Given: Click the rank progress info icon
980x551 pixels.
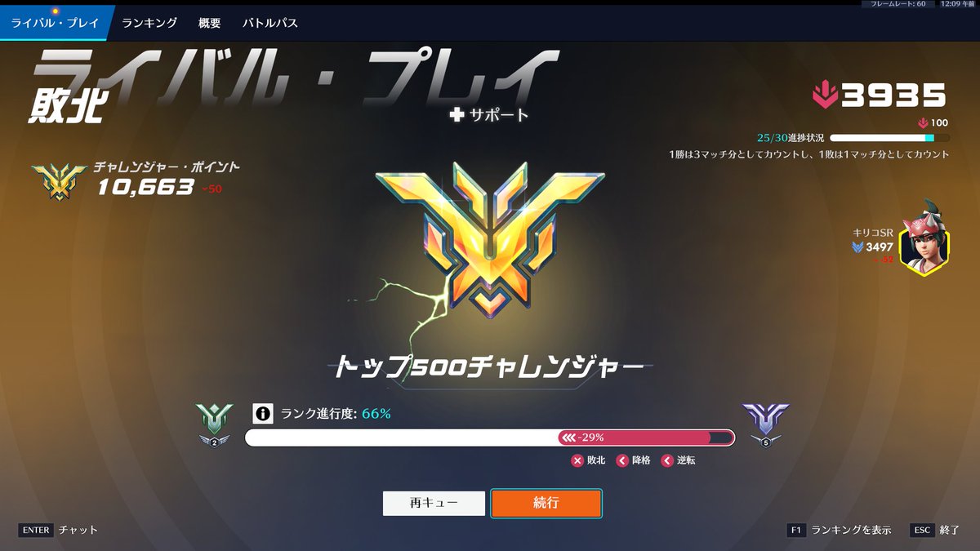Looking at the screenshot, I should [262, 413].
